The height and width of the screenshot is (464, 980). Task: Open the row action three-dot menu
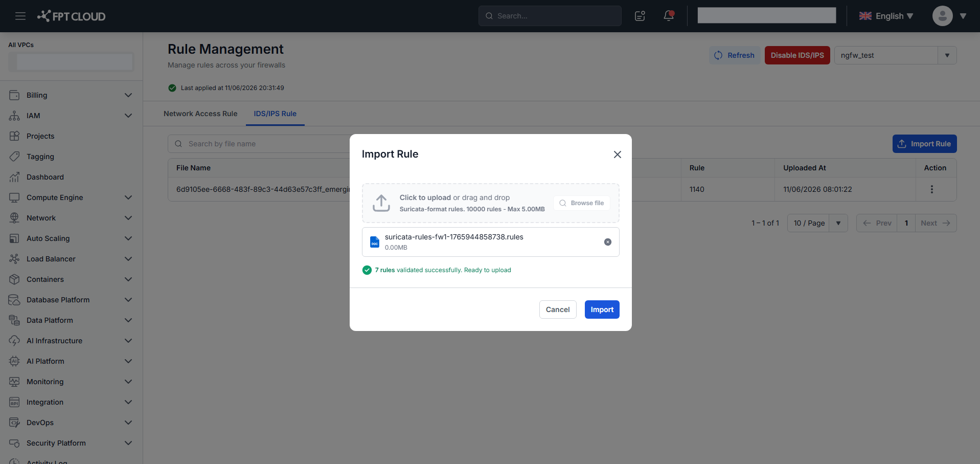click(932, 189)
